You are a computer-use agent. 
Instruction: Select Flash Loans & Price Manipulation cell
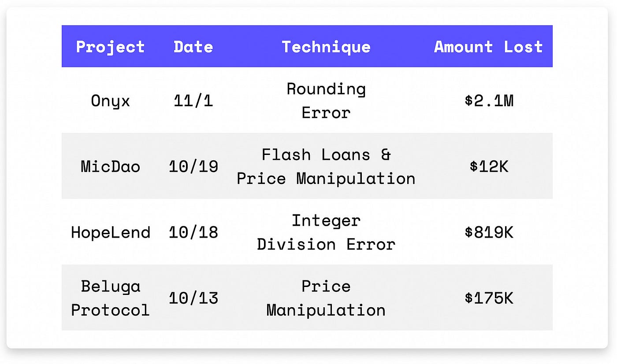(x=326, y=166)
